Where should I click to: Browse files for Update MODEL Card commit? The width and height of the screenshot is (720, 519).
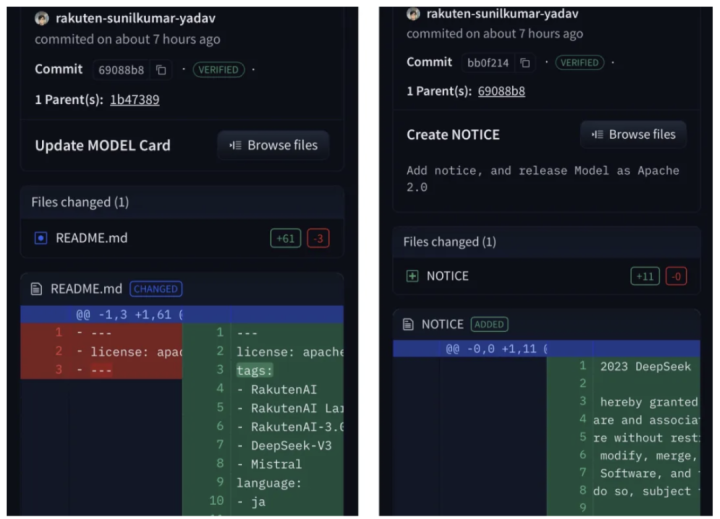[273, 145]
